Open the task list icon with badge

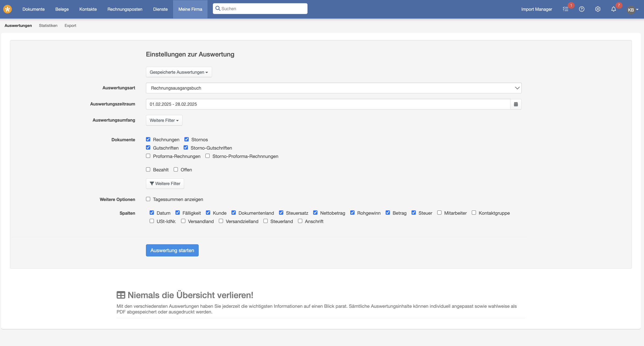tap(566, 9)
